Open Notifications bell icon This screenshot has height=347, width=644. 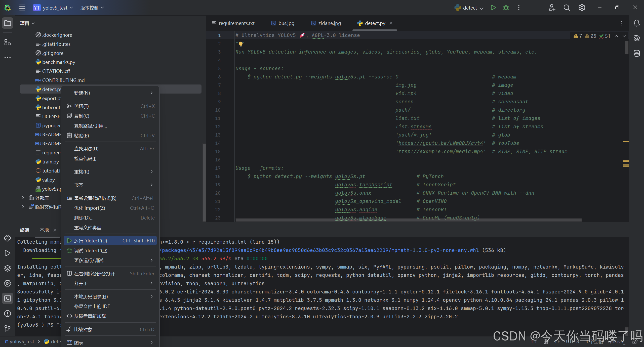pos(636,23)
